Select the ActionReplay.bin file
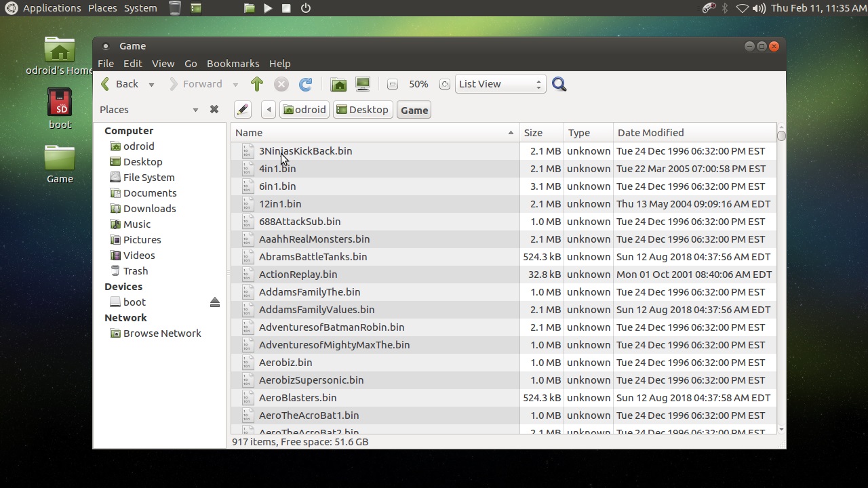 pyautogui.click(x=298, y=274)
